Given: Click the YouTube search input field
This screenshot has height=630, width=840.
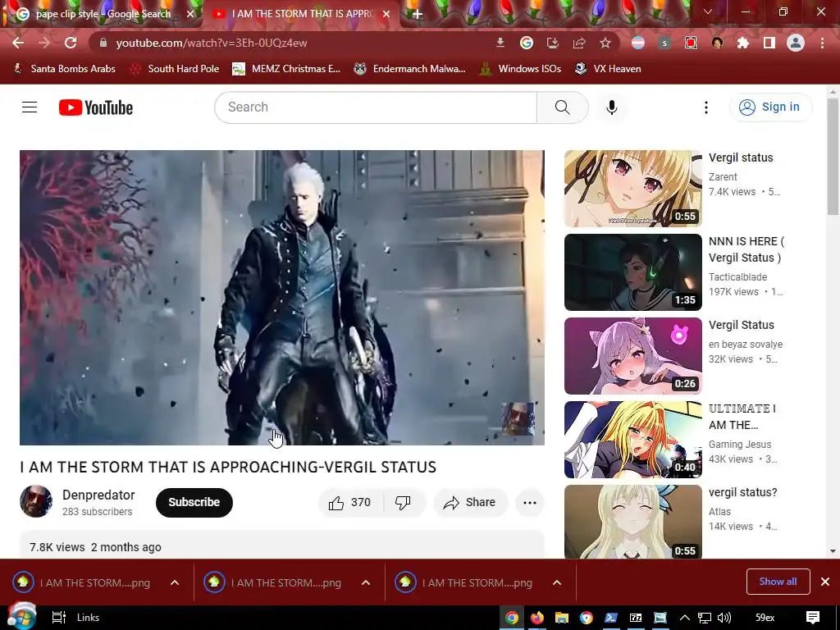Looking at the screenshot, I should coord(376,107).
